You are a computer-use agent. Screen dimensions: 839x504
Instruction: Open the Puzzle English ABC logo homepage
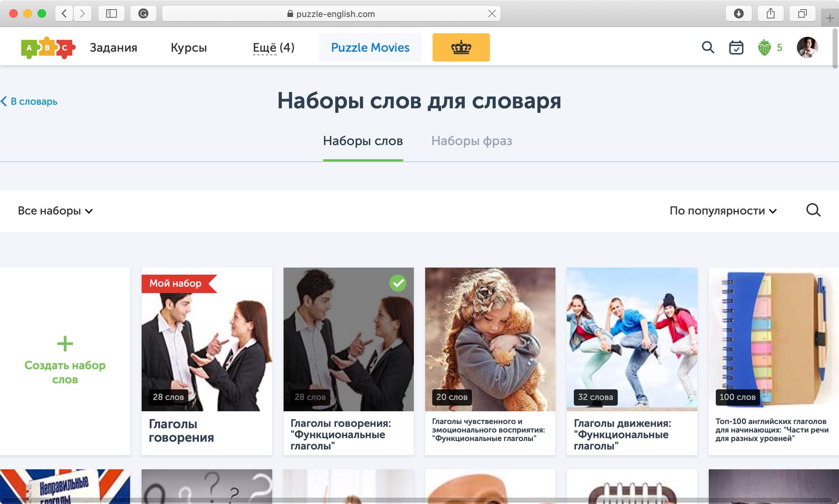click(48, 47)
